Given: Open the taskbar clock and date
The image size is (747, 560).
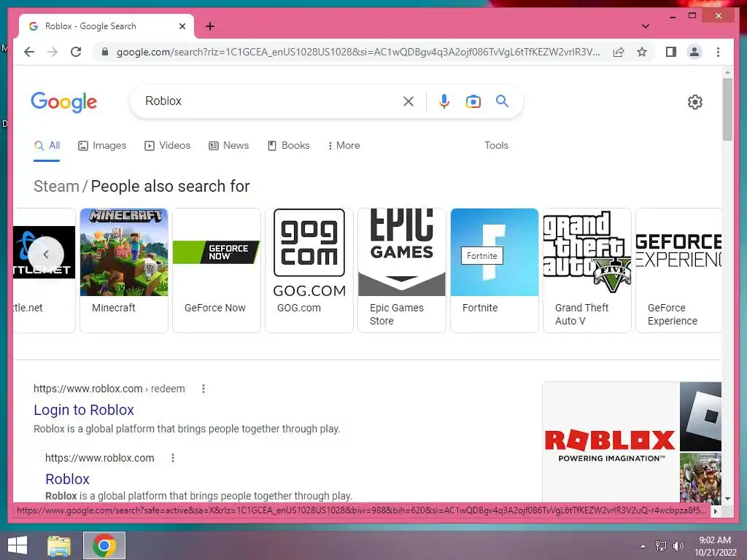Looking at the screenshot, I should pyautogui.click(x=715, y=546).
